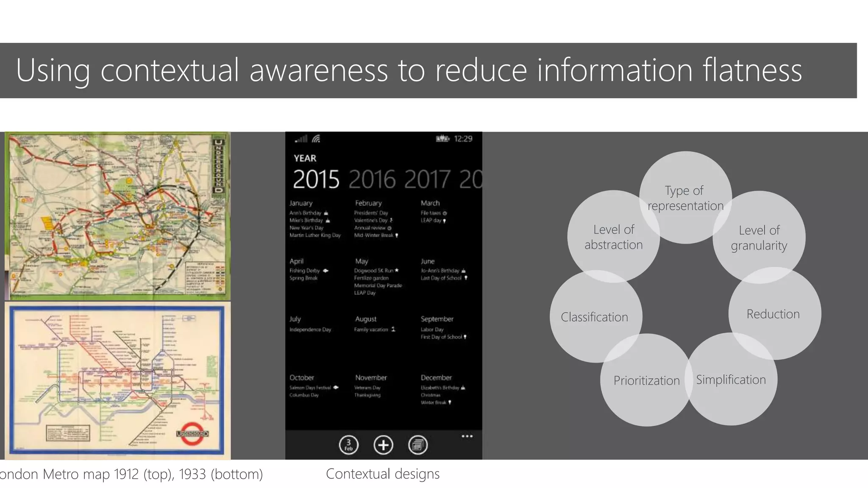Click the 'Salmon Days Festival' event
This screenshot has width=868, height=488.
(314, 388)
